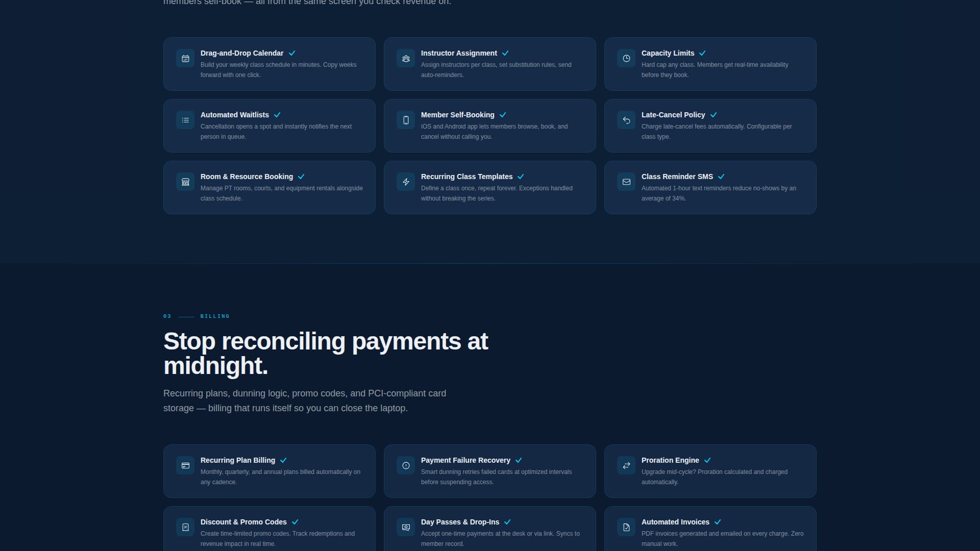Click 'Charge late-cancel fees automatically' description

tap(717, 132)
